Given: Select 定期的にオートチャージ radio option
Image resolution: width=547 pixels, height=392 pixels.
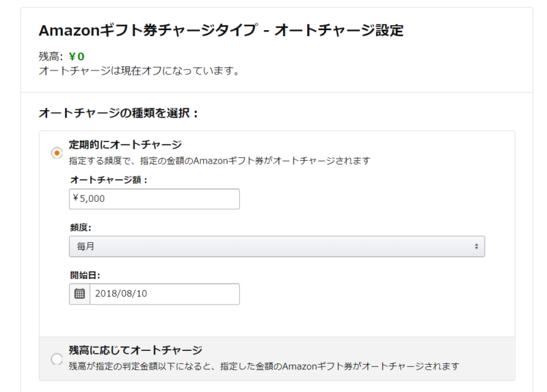Looking at the screenshot, I should (x=57, y=153).
